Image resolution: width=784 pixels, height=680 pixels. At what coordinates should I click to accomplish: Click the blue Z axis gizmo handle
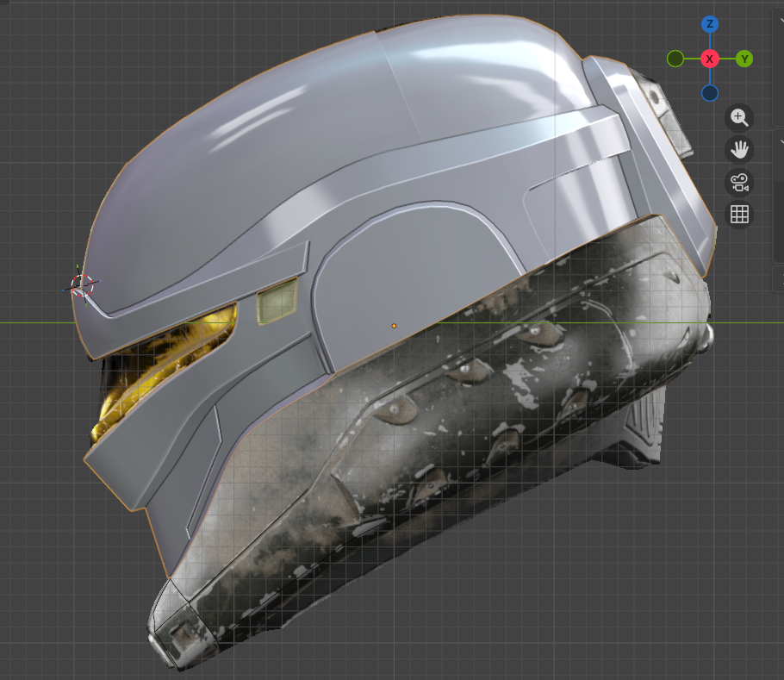pos(710,24)
